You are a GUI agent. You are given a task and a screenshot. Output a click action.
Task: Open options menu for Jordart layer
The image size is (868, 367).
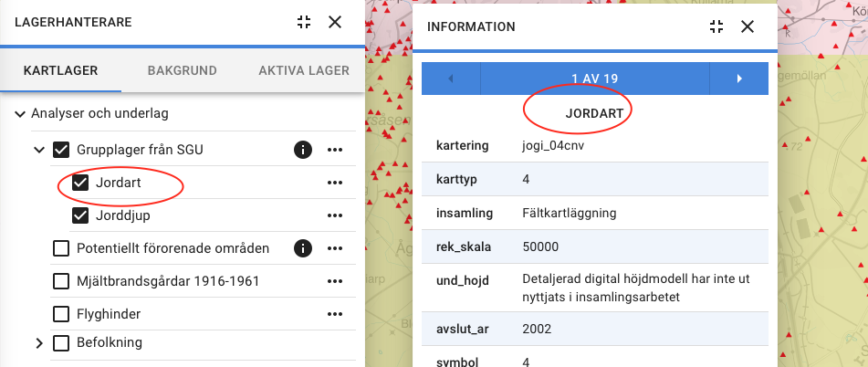pos(335,183)
